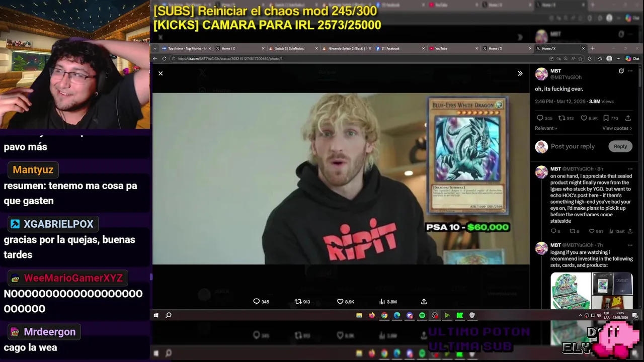Image resolution: width=644 pixels, height=362 pixels.
Task: Click the reply count icon in the post sidebar
Action: (x=539, y=118)
